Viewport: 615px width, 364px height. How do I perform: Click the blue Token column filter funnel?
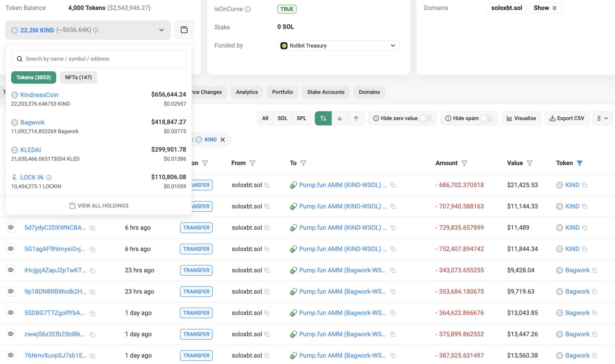click(579, 163)
